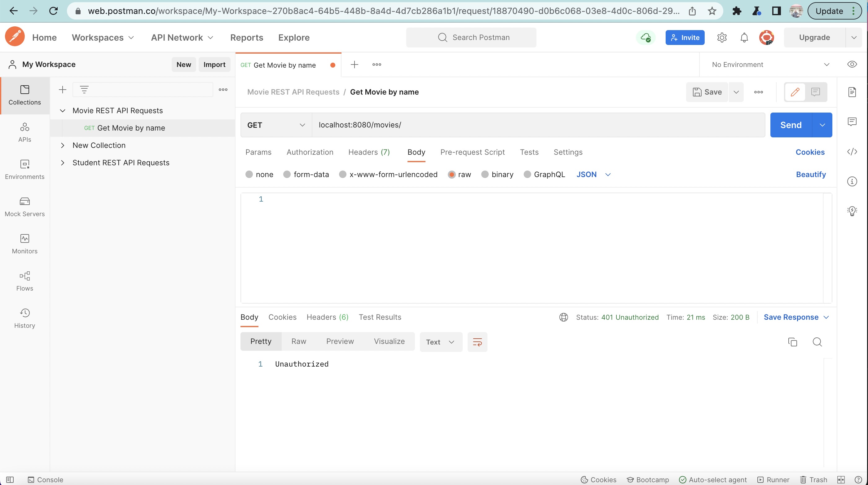
Task: Open the Flows sidebar panel
Action: pyautogui.click(x=24, y=281)
